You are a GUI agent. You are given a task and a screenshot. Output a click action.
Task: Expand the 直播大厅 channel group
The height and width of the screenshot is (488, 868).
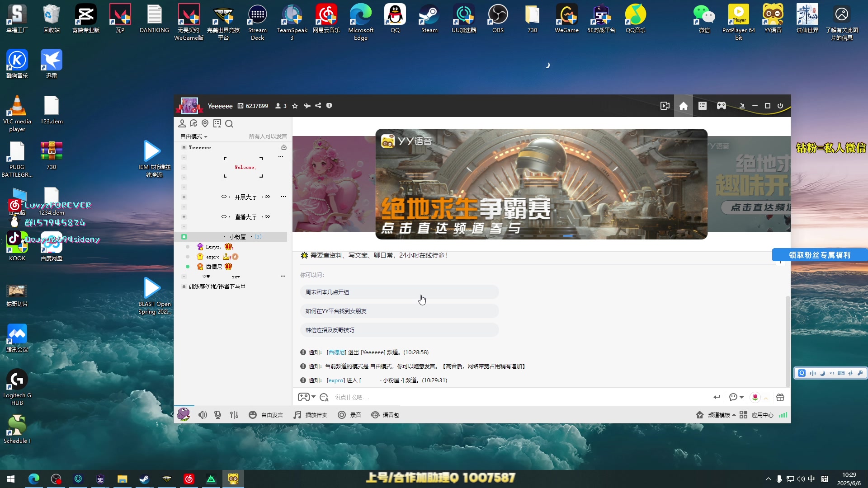[184, 217]
